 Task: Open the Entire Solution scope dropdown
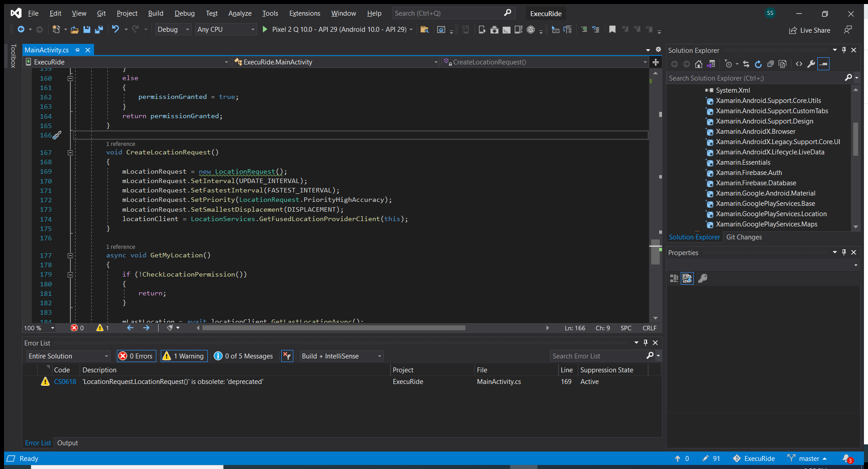click(69, 356)
